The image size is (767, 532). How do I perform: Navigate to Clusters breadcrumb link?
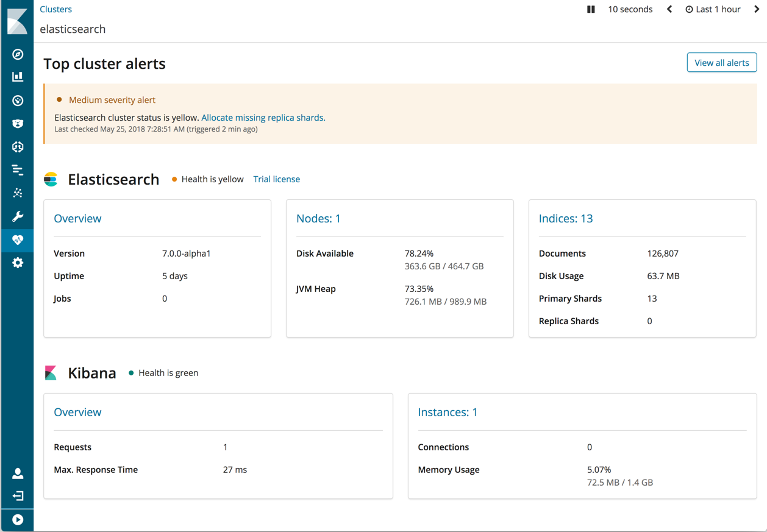[55, 9]
